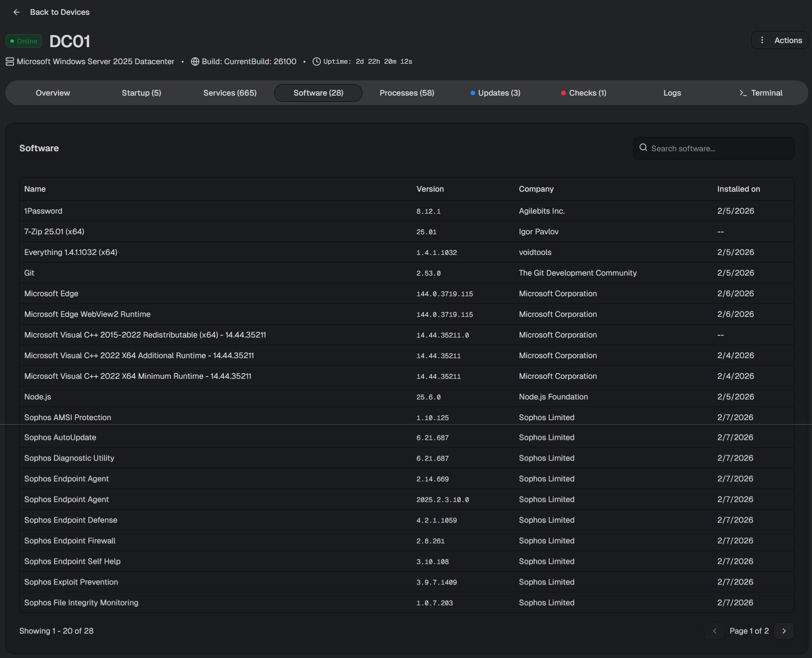Go to previous page chevron
Screen dimensions: 812x658
pyautogui.click(x=715, y=631)
